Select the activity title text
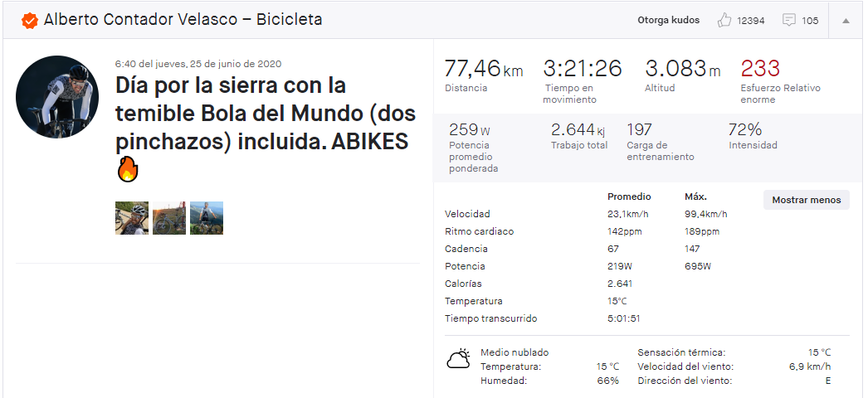Image resolution: width=868 pixels, height=398 pixels. [266, 114]
